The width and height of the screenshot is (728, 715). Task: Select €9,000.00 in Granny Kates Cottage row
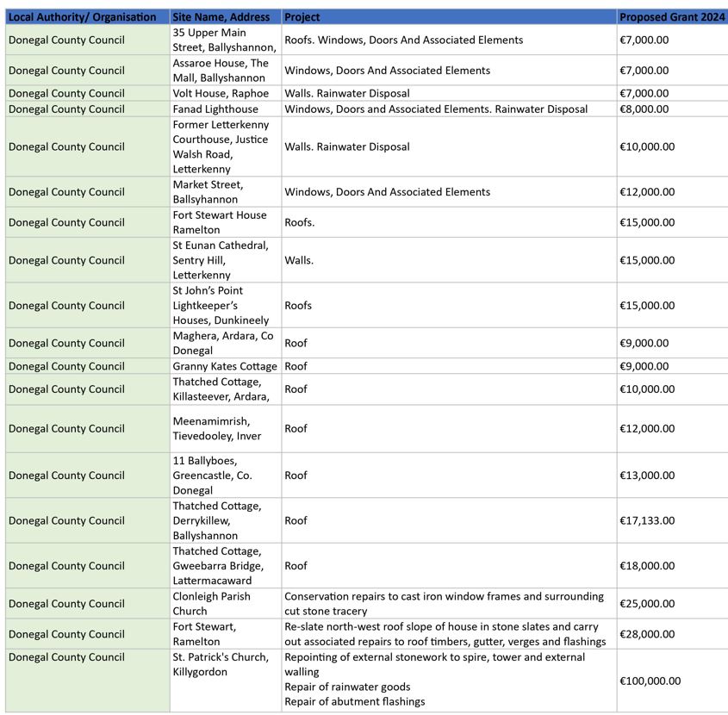click(x=644, y=366)
